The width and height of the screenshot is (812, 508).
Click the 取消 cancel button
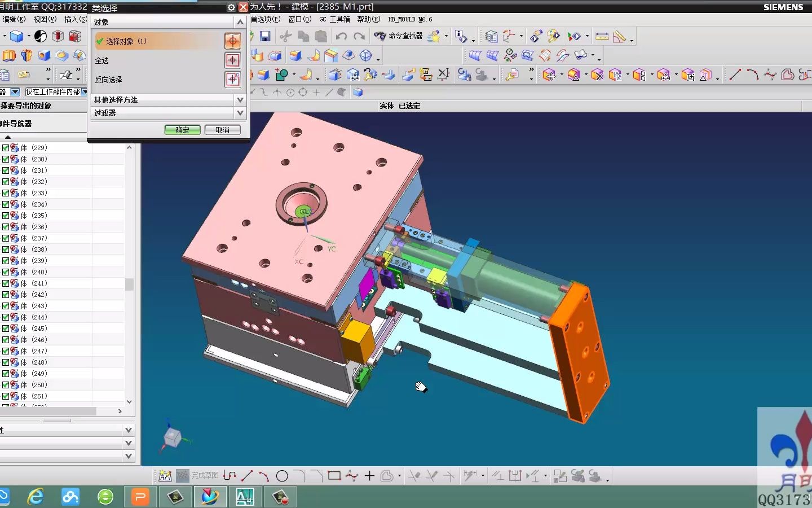(223, 130)
